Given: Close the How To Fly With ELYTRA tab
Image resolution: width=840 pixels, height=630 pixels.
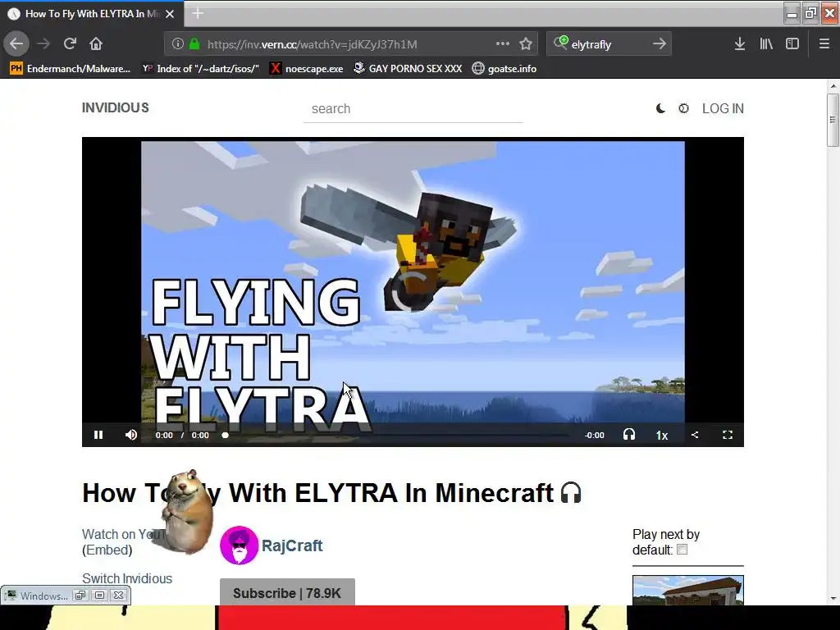Looking at the screenshot, I should click(x=170, y=14).
